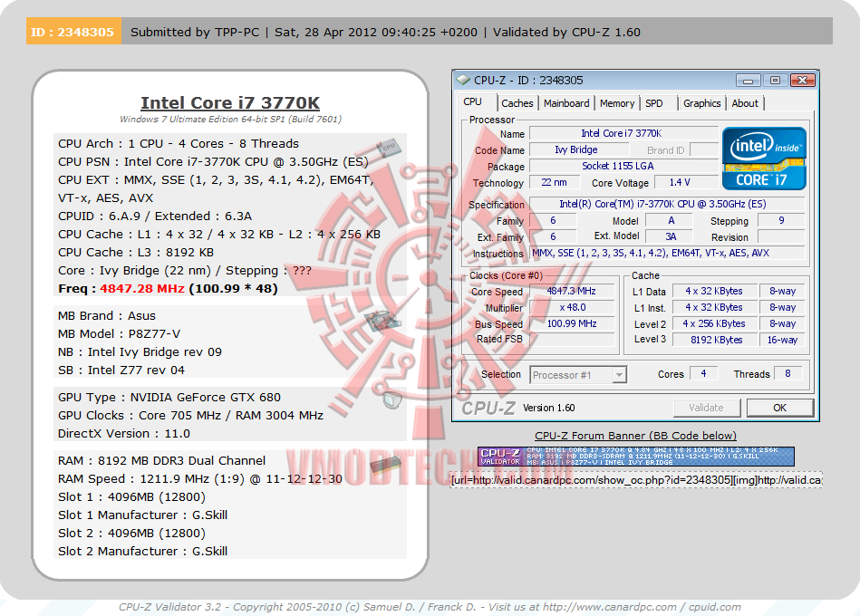Open the About tab
Viewport: 860px width, 616px height.
coord(745,103)
